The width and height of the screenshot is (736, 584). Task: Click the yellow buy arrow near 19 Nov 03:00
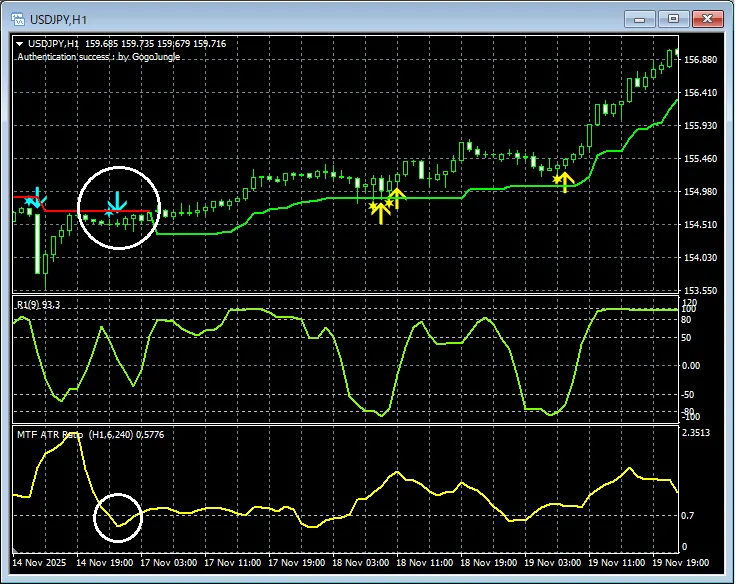[565, 182]
